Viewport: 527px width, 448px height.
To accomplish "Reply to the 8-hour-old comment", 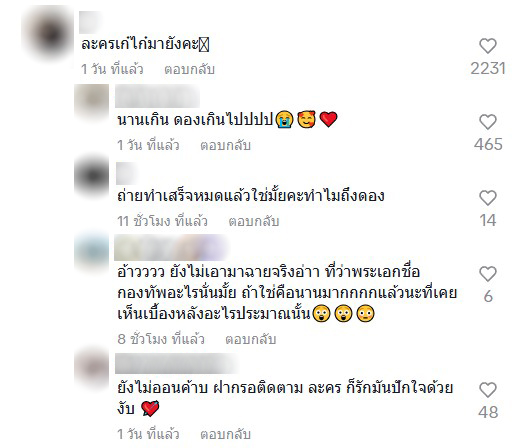I will pyautogui.click(x=250, y=339).
